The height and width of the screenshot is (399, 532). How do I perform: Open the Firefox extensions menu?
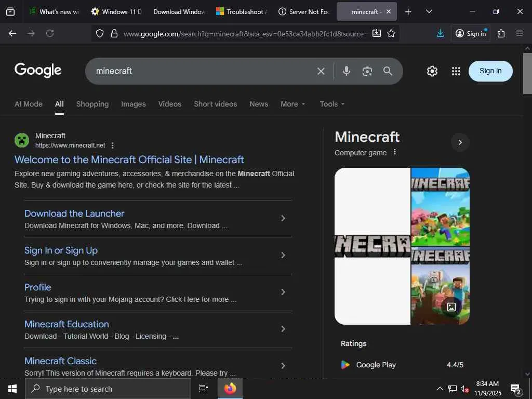click(x=501, y=33)
